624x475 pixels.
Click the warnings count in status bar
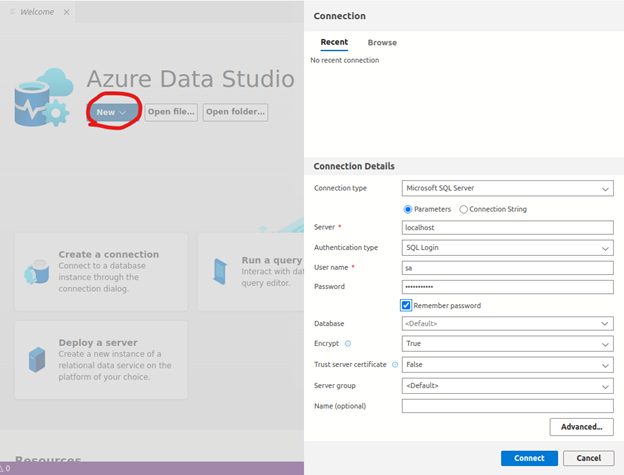coord(5,469)
